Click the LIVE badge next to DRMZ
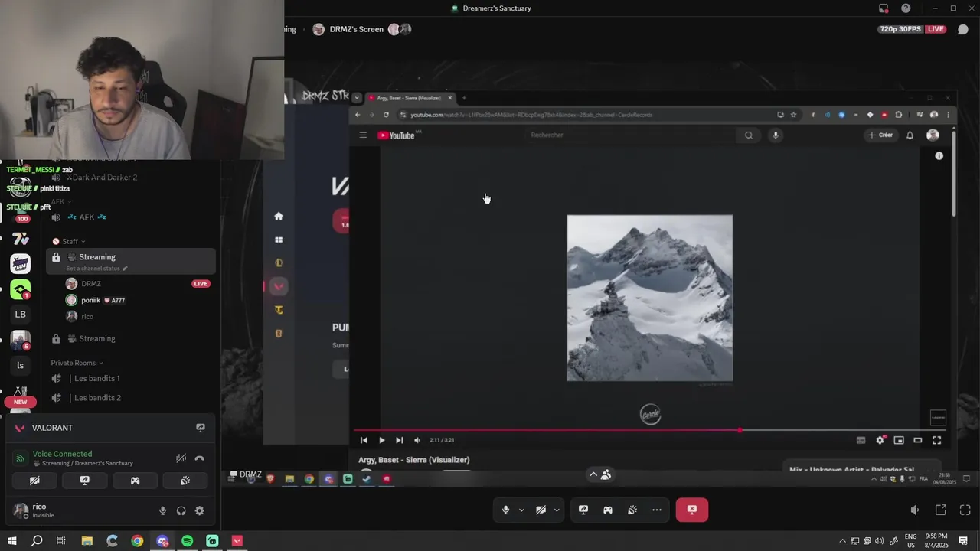 click(201, 284)
